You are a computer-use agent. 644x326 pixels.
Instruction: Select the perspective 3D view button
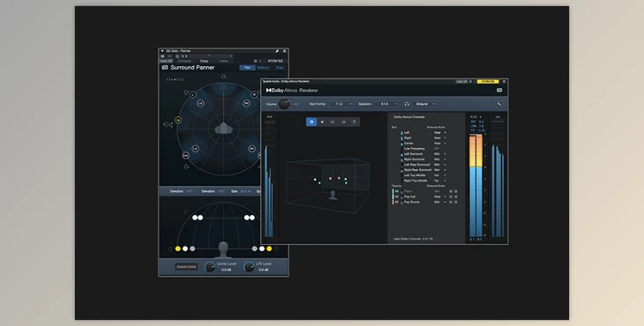pyautogui.click(x=311, y=122)
